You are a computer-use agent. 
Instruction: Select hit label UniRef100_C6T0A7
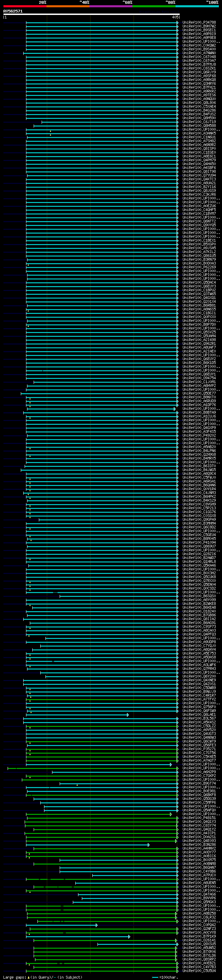click(x=199, y=60)
